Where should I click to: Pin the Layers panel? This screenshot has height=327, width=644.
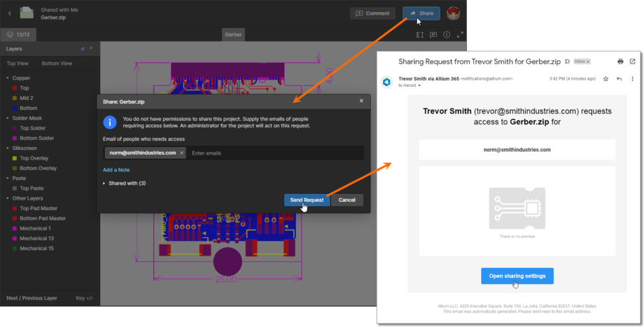click(83, 49)
